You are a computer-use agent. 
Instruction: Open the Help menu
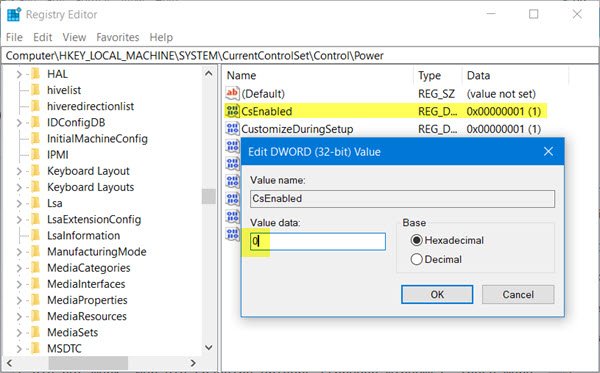point(161,37)
